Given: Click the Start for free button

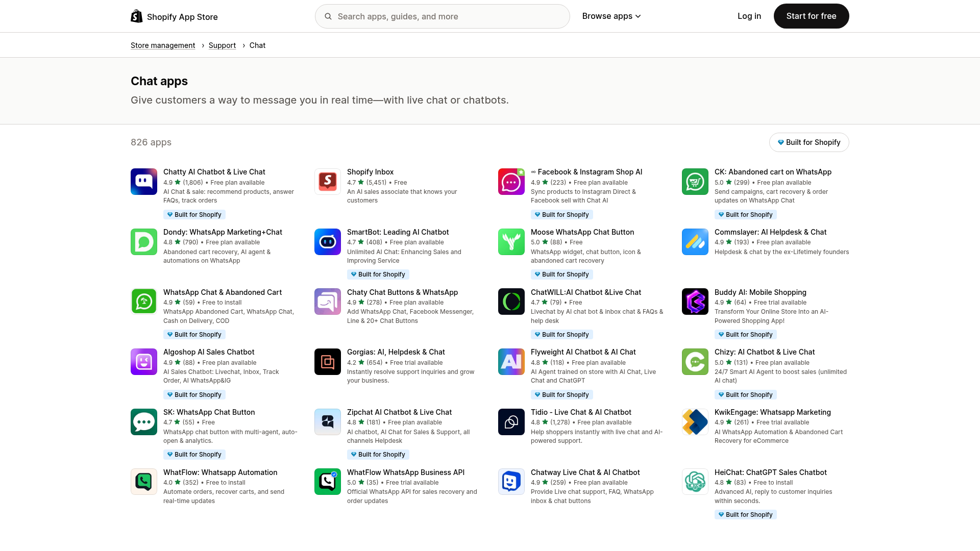Looking at the screenshot, I should (x=812, y=16).
